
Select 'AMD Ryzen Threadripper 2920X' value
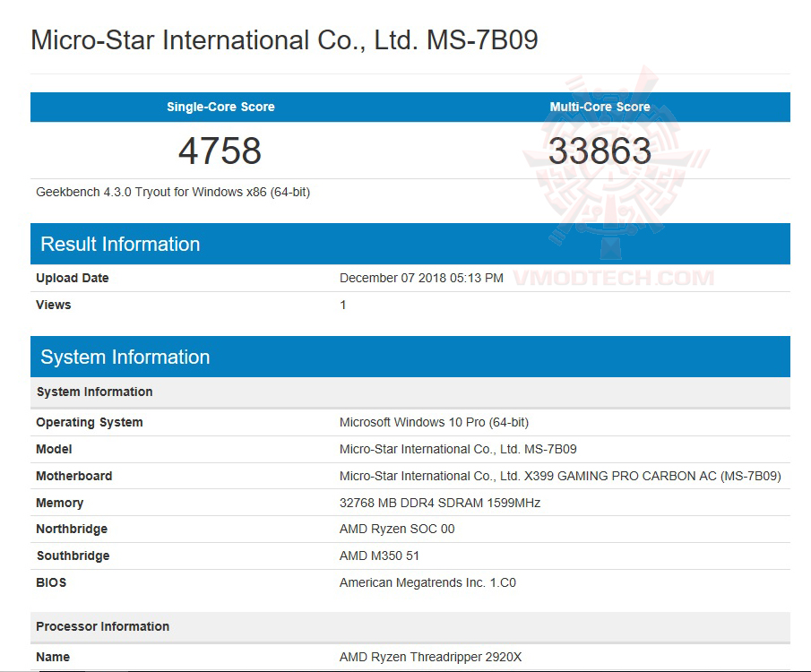point(430,657)
